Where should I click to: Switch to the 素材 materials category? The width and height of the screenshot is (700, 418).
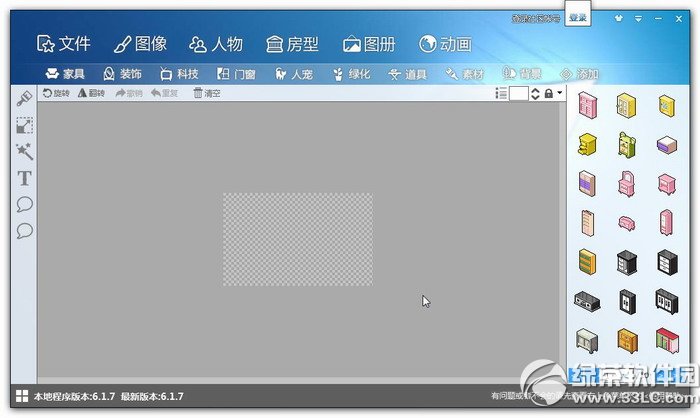coord(465,74)
